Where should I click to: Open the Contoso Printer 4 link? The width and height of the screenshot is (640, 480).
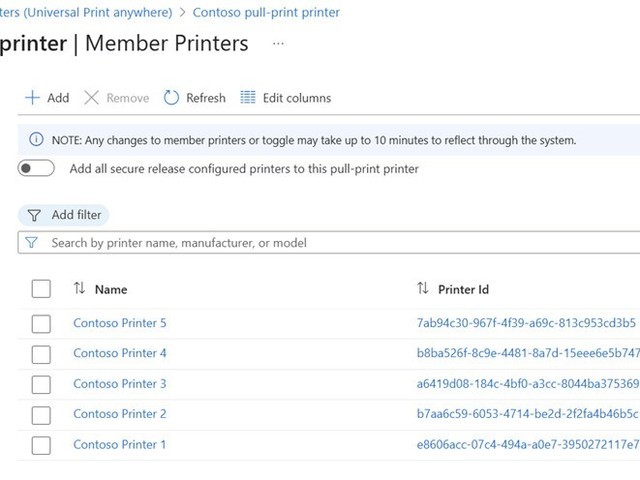coord(120,353)
